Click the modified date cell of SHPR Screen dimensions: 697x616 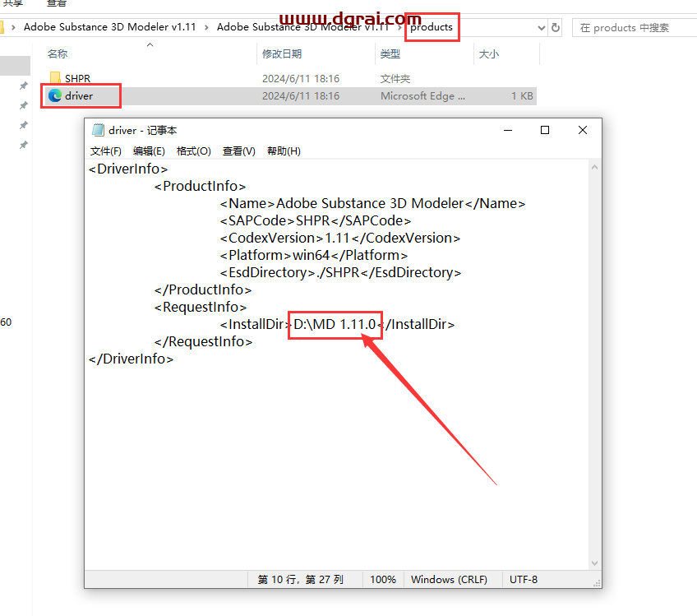click(301, 79)
